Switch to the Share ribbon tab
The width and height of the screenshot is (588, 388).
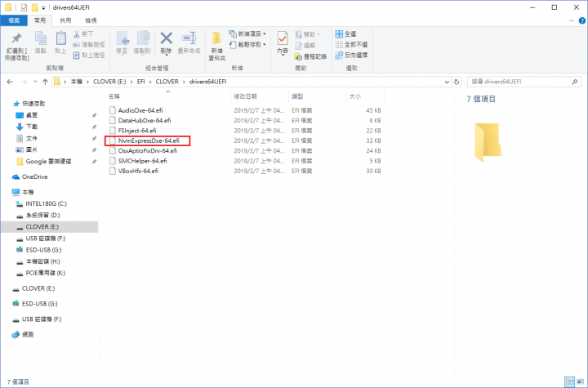(65, 20)
